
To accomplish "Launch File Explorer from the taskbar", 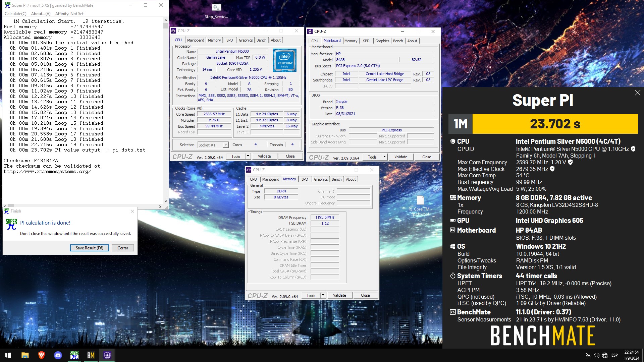I will 25,355.
